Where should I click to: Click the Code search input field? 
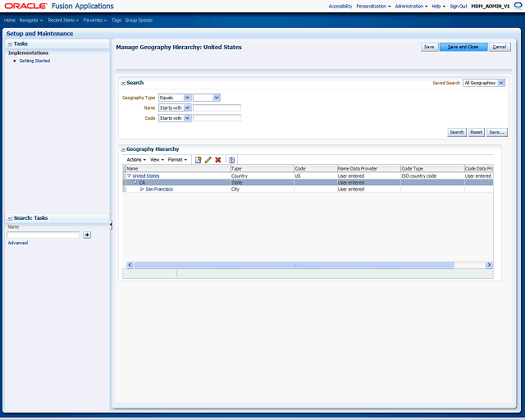point(217,118)
